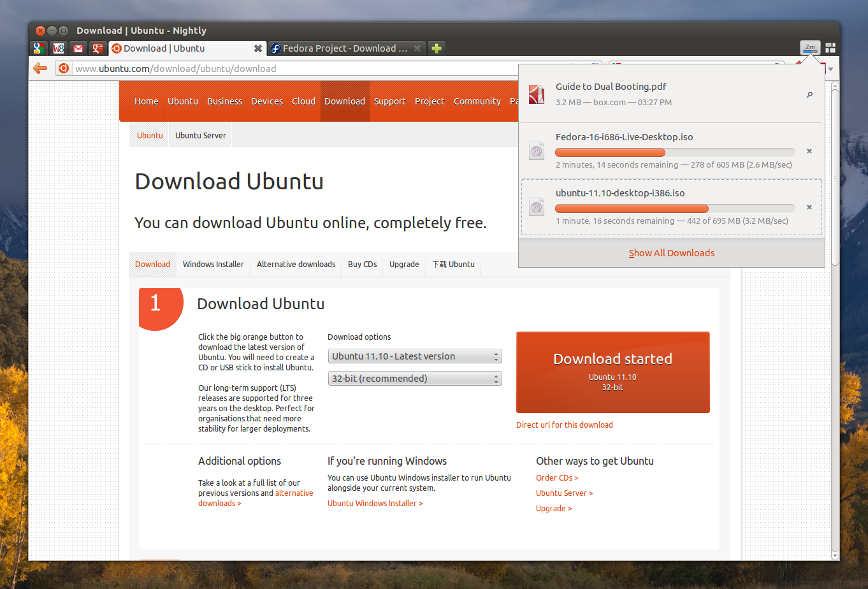Select the Fedora-16-i686-Live-Desktop.iso file name
Image resolution: width=868 pixels, height=589 pixels.
click(x=624, y=137)
